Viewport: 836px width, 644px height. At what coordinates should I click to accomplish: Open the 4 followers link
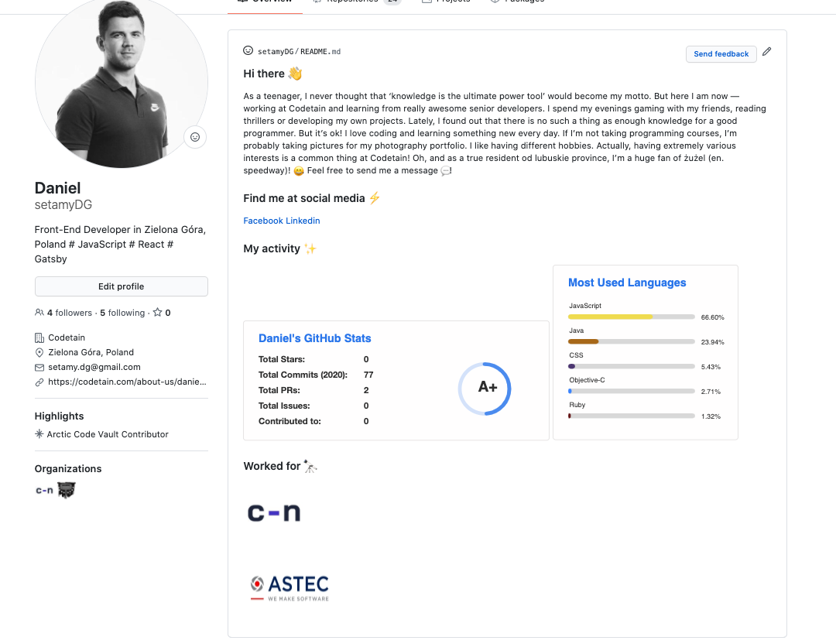click(x=70, y=313)
